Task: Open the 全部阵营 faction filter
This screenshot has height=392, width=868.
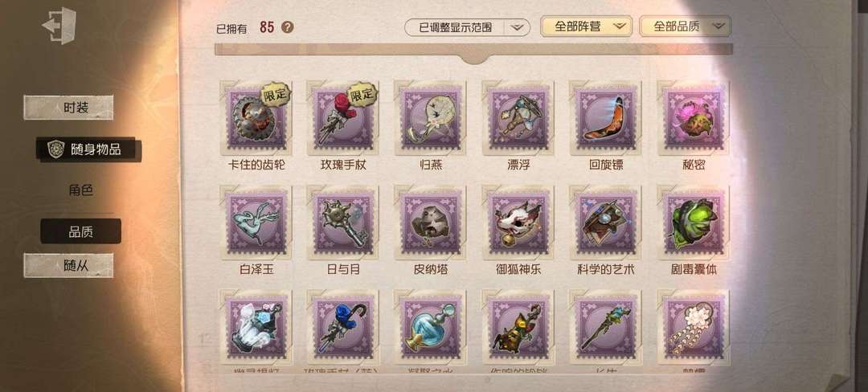Action: pyautogui.click(x=586, y=26)
